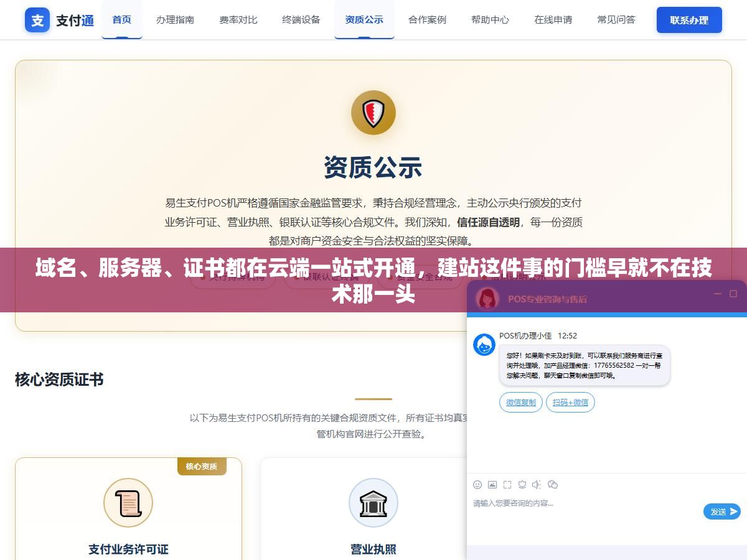Viewport: 747px width, 560px height.
Task: Click the 核心资质证书 section heading
Action: tap(59, 380)
